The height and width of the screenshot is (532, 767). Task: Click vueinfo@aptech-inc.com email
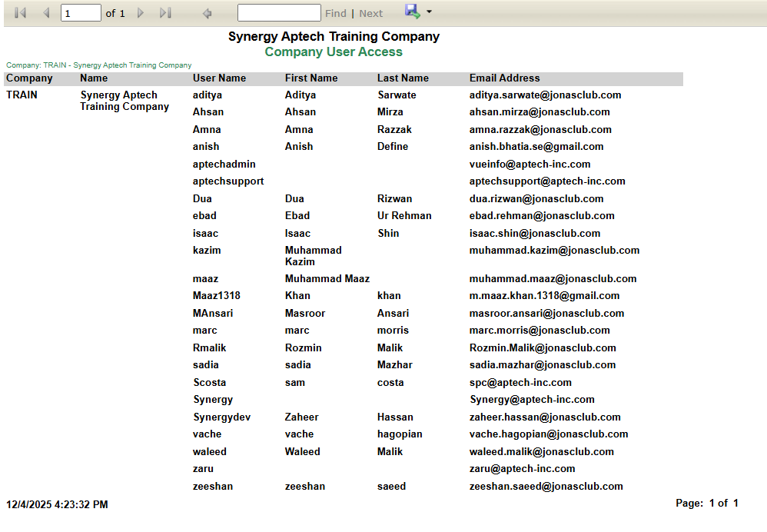click(x=530, y=165)
